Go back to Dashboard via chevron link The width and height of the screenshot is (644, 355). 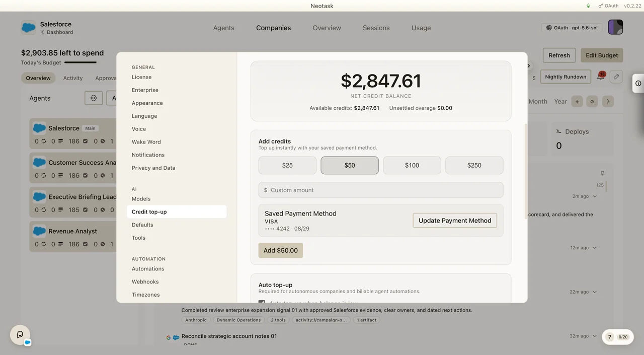(57, 32)
